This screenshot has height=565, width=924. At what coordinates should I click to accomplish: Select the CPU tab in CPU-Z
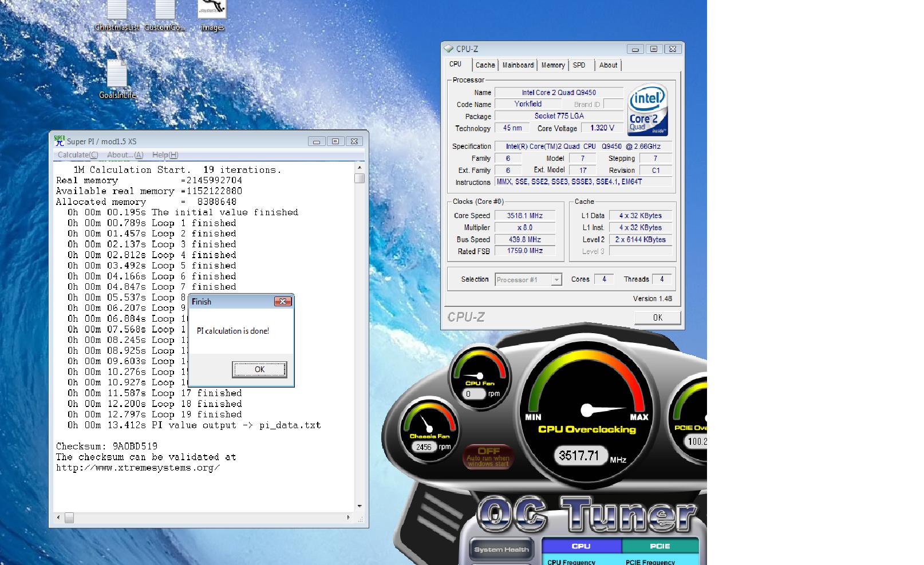pos(456,64)
